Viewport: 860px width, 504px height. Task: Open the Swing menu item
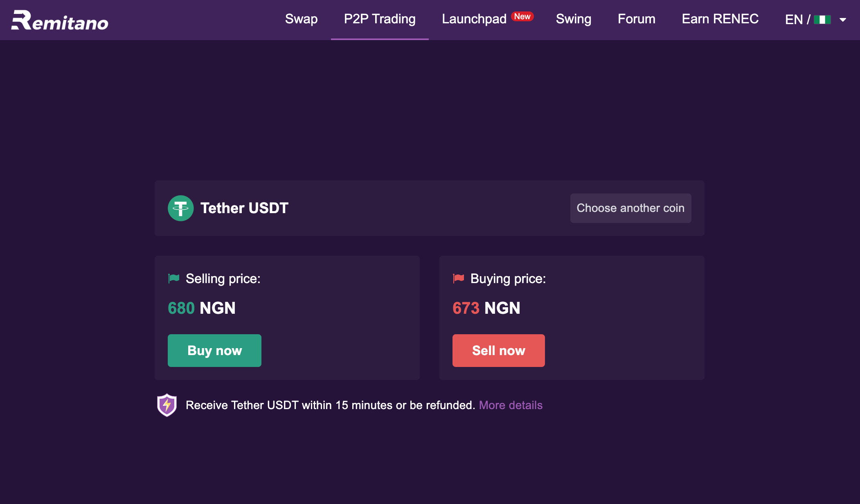pos(574,19)
